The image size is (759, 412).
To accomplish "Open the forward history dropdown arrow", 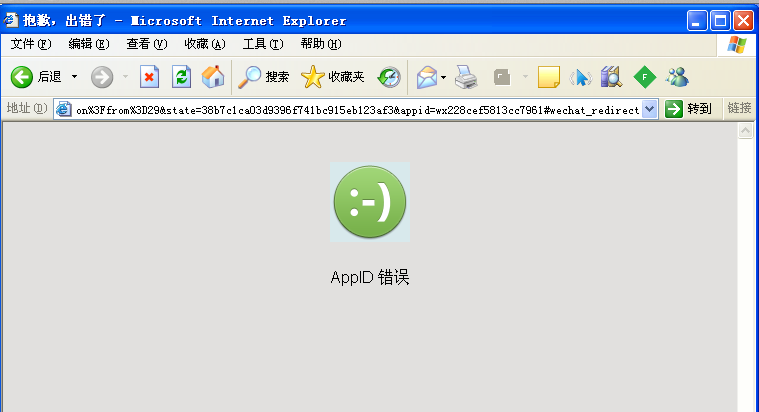I will pyautogui.click(x=125, y=77).
